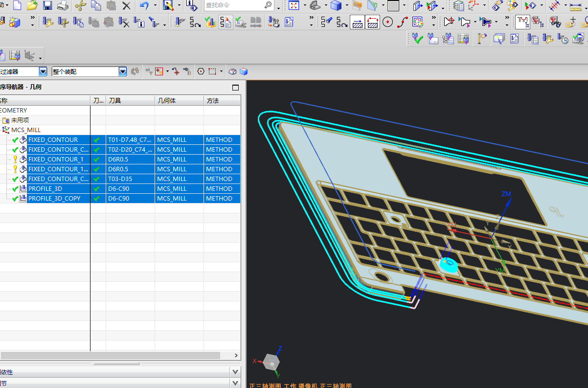Open the 整个装配 selection scope dropdown
The height and width of the screenshot is (388, 588).
click(x=123, y=71)
